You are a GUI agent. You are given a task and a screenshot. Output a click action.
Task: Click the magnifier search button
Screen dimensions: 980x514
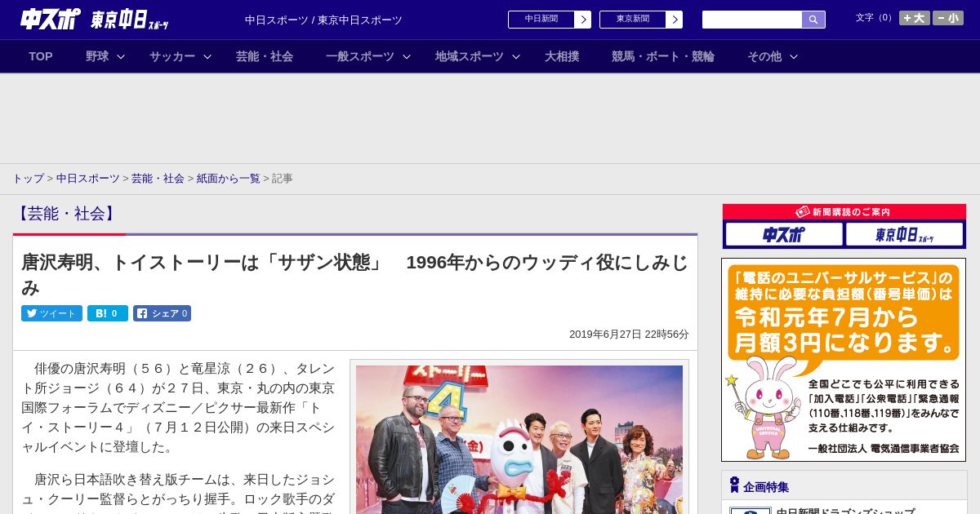[x=813, y=20]
